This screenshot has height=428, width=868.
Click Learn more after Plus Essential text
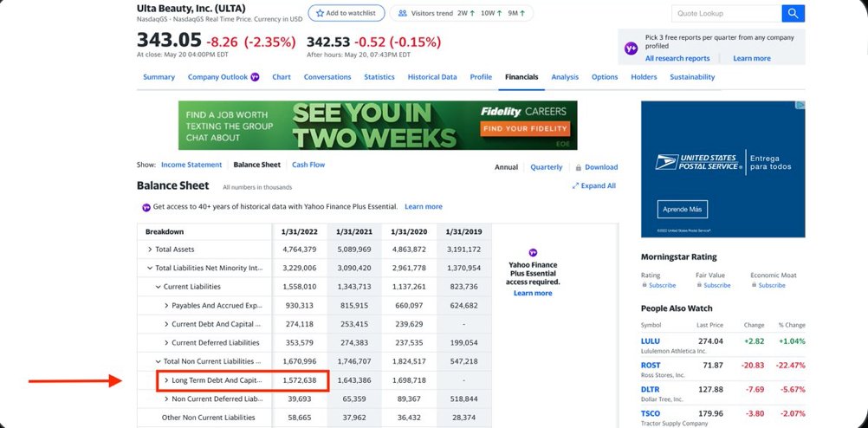click(424, 207)
